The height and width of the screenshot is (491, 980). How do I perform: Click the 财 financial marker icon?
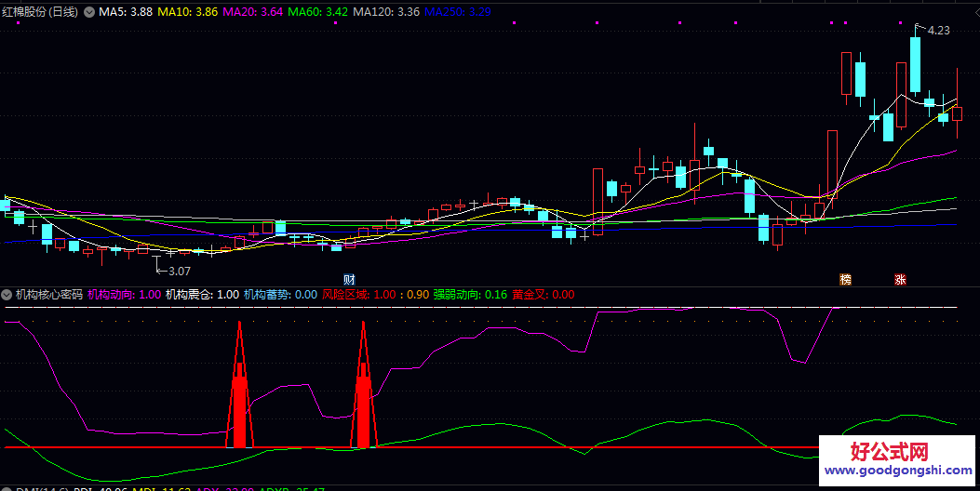point(349,279)
